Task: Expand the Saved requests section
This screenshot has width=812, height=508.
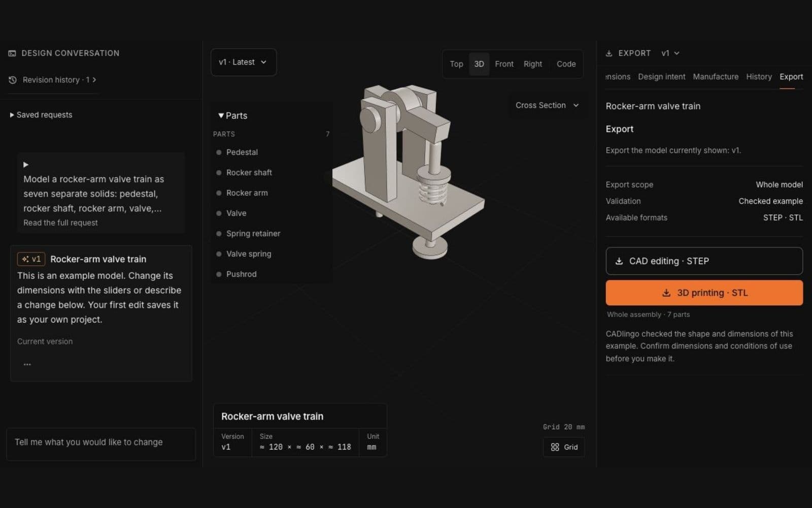Action: coord(41,115)
